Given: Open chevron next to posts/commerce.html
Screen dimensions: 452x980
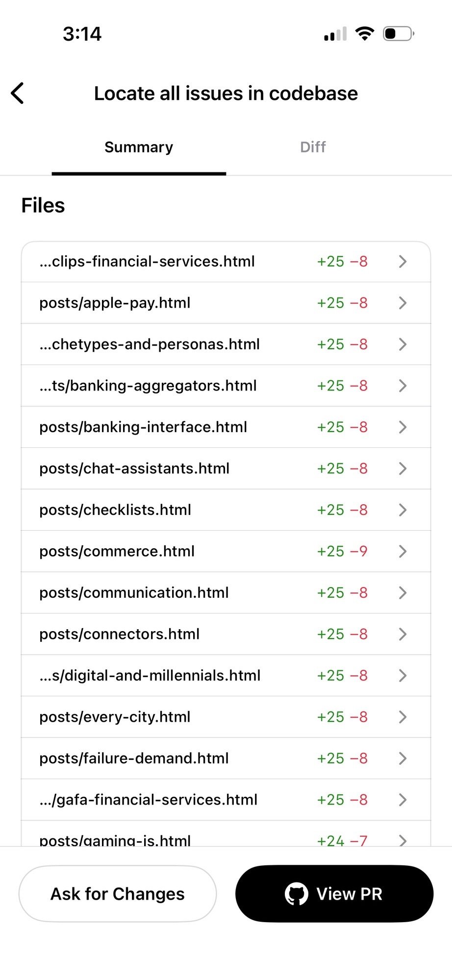Looking at the screenshot, I should point(402,551).
